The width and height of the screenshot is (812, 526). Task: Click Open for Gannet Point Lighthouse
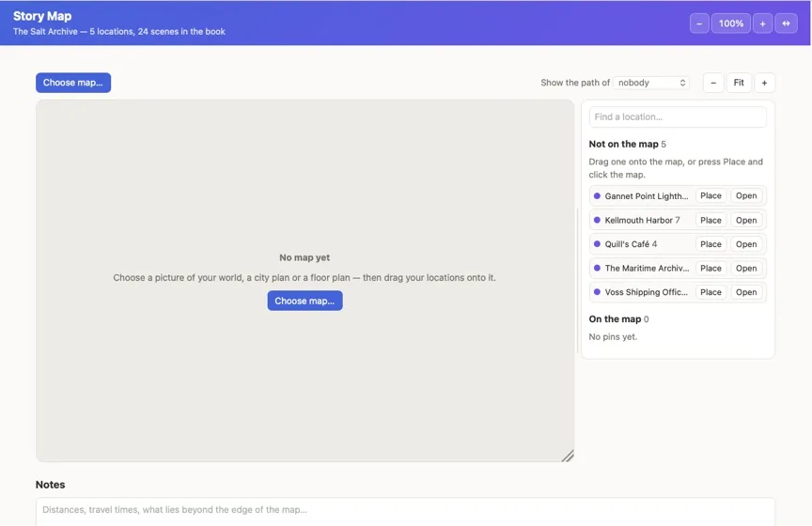[745, 195]
